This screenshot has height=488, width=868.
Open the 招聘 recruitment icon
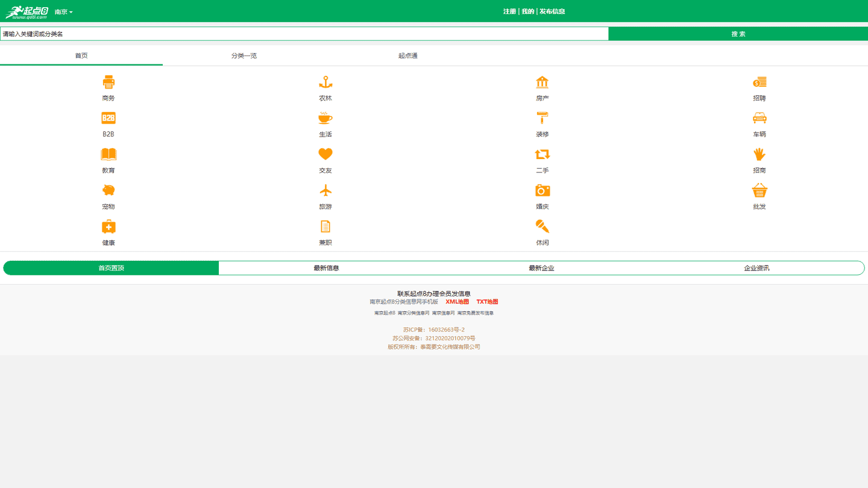[x=759, y=82]
